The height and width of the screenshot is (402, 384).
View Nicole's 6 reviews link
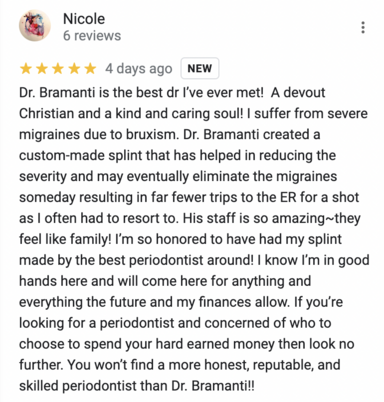[92, 36]
